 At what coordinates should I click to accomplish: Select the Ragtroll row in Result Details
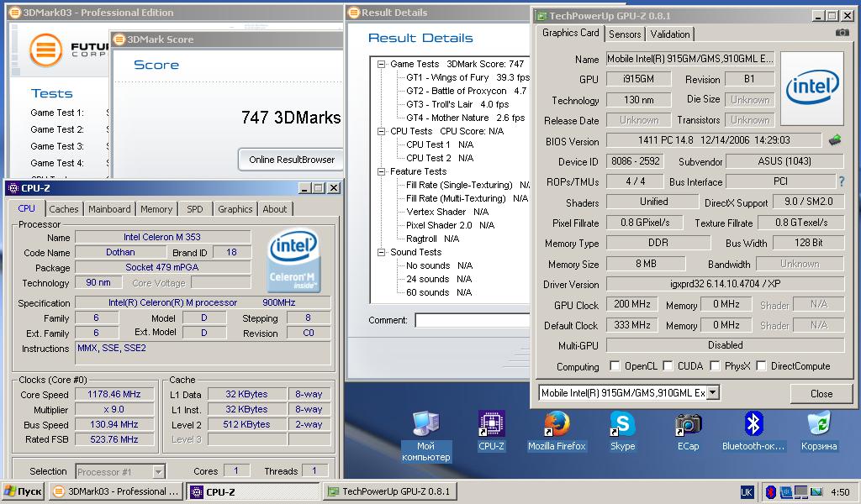tap(432, 239)
